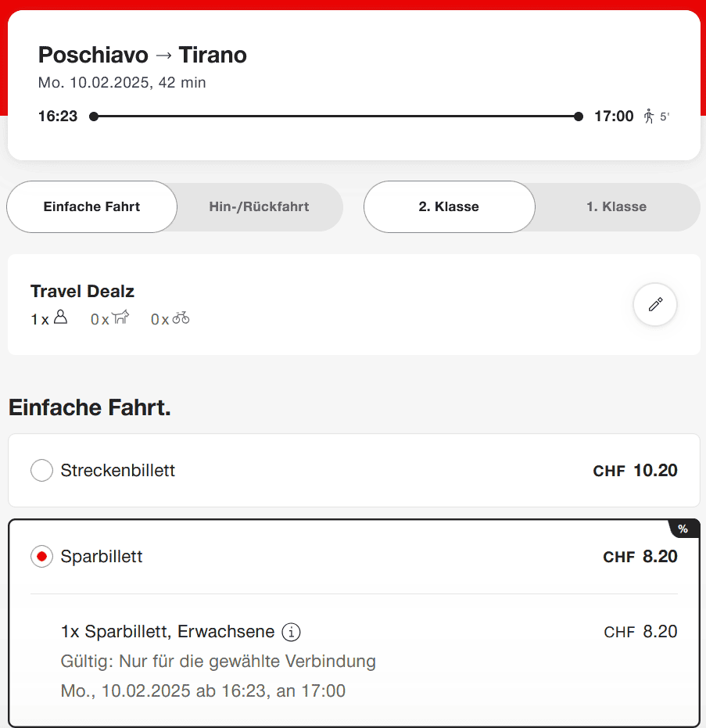Choose the 2. Klasse option
Image resolution: width=706 pixels, height=728 pixels.
[449, 207]
